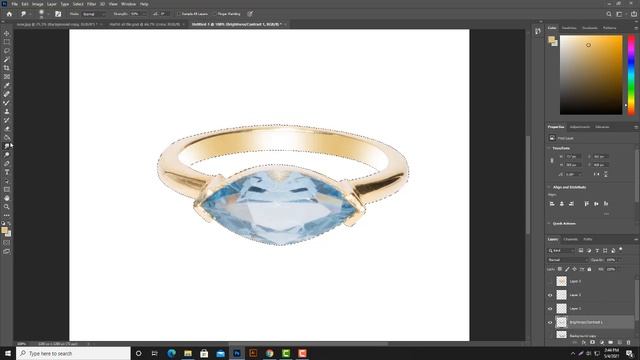Select the Frame tool
The height and width of the screenshot is (360, 640).
[x=7, y=76]
